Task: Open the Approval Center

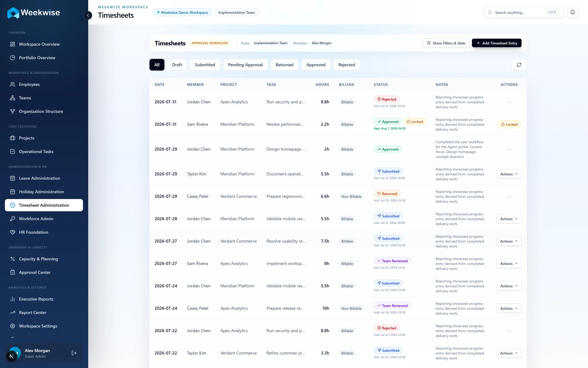Action: [x=44, y=273]
